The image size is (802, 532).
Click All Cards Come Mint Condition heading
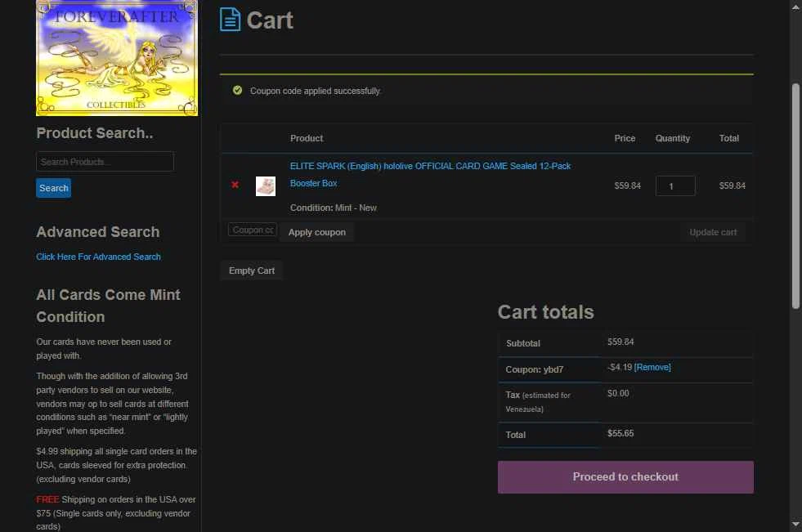(109, 306)
